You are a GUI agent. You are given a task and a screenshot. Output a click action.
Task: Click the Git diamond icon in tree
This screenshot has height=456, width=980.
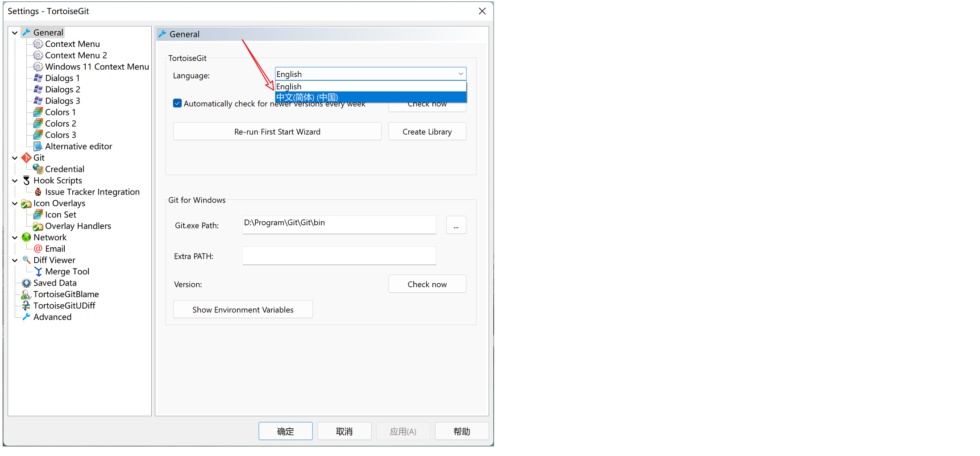click(26, 158)
